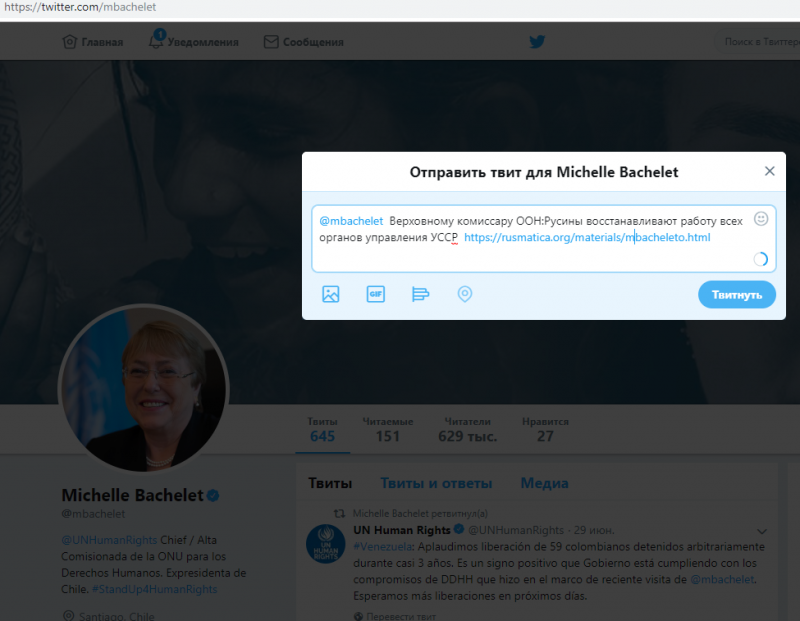The width and height of the screenshot is (800, 621).
Task: Click Перевести твит translate link
Action: (x=401, y=616)
